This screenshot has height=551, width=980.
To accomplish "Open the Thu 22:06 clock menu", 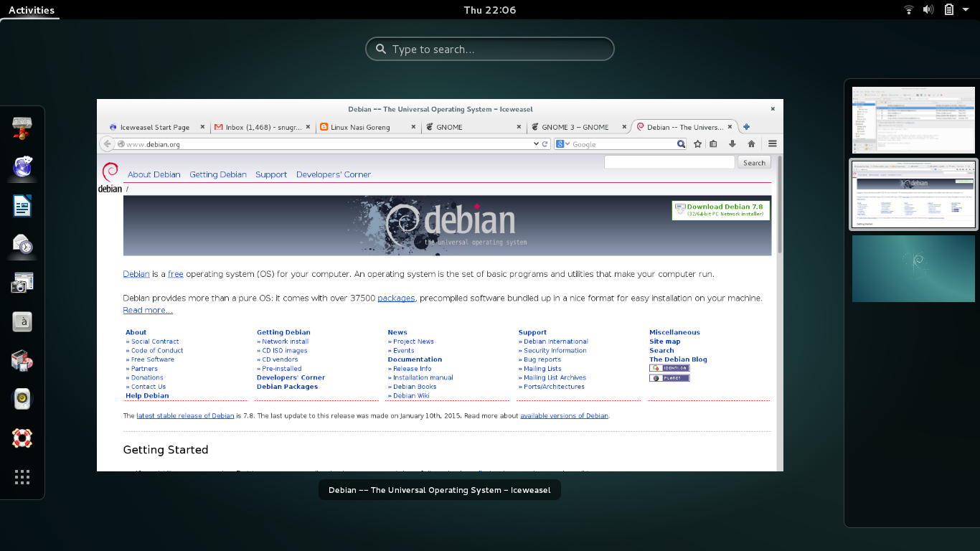I will (490, 9).
